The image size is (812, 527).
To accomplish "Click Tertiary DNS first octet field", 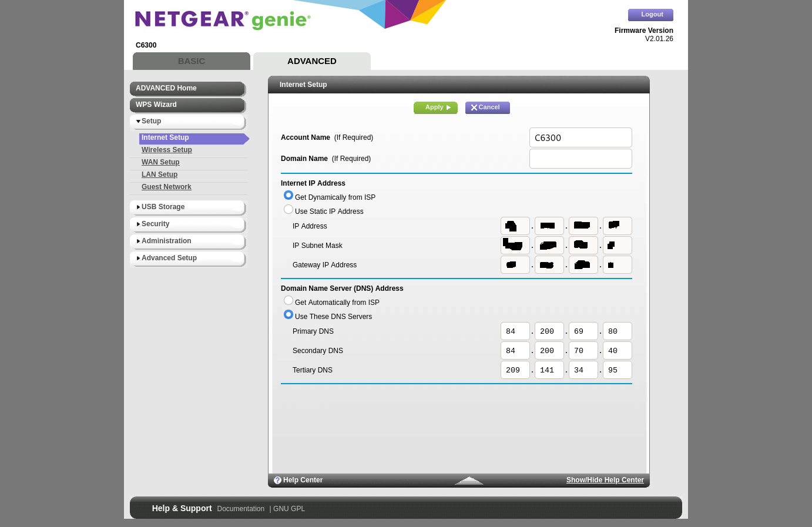I will [515, 370].
